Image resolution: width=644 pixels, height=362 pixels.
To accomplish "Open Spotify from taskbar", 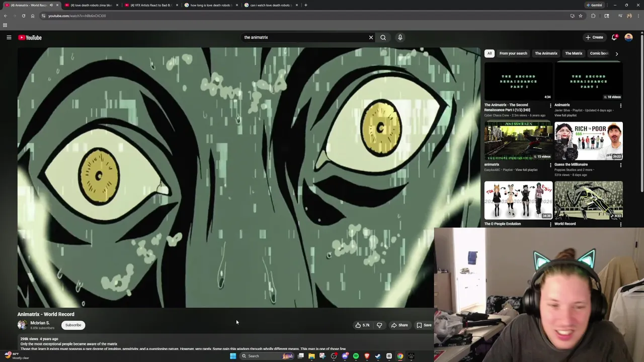I will [x=356, y=356].
